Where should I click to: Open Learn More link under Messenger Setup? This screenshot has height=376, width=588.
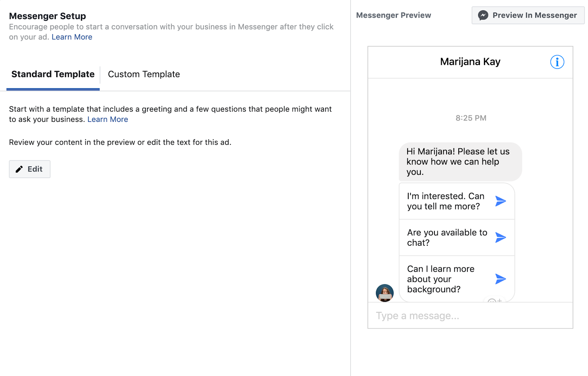pyautogui.click(x=72, y=37)
